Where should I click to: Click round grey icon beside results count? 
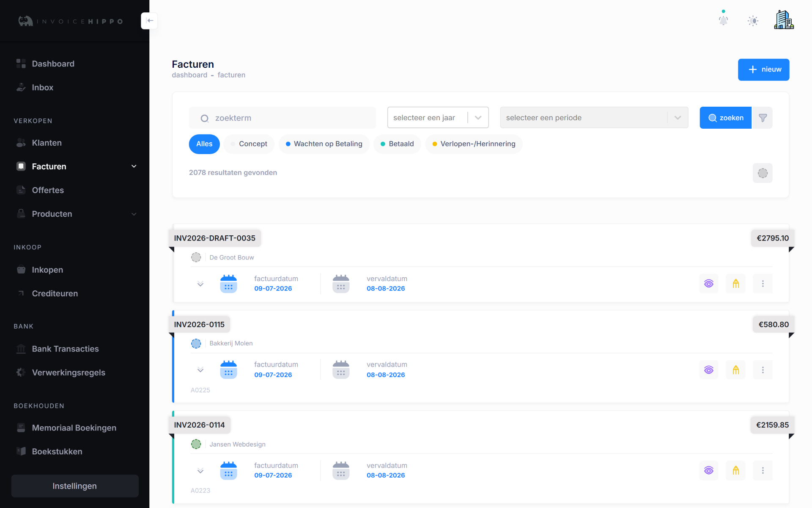click(x=763, y=173)
